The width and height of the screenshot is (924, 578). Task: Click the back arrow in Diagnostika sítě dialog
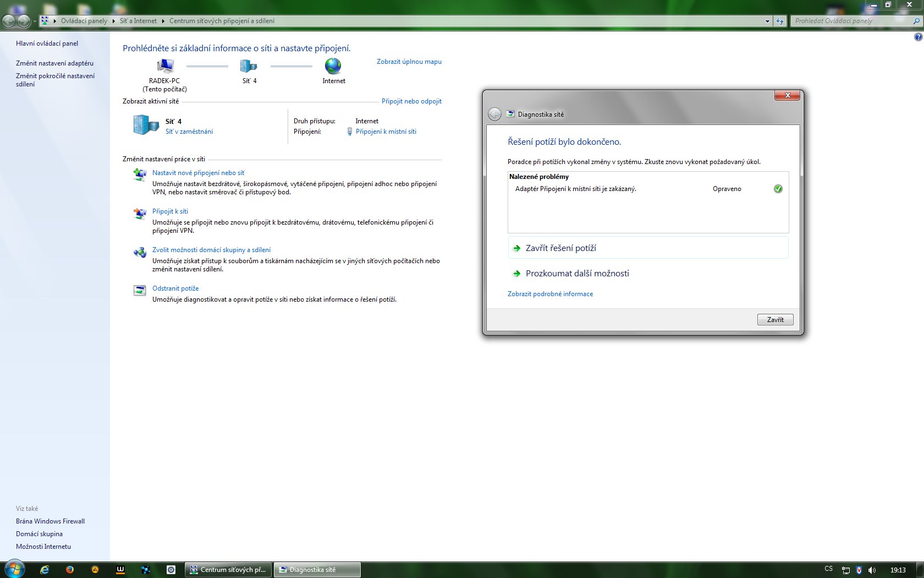click(x=494, y=114)
